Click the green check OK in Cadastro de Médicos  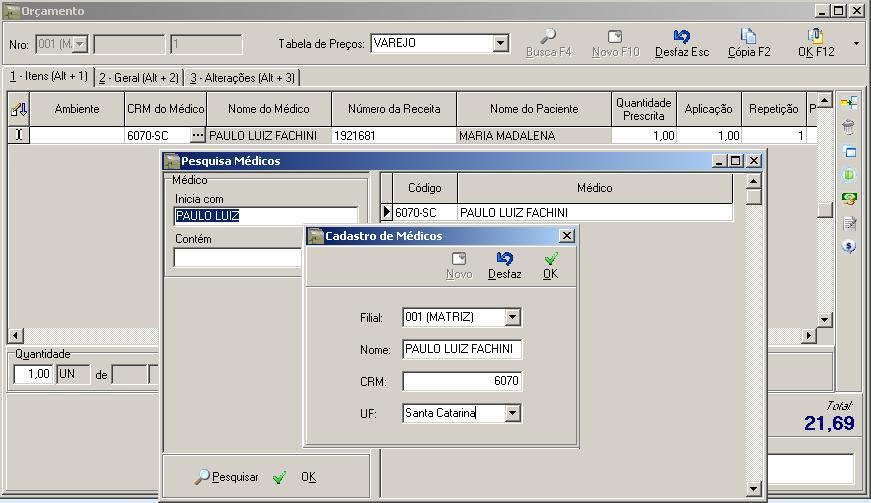550,266
